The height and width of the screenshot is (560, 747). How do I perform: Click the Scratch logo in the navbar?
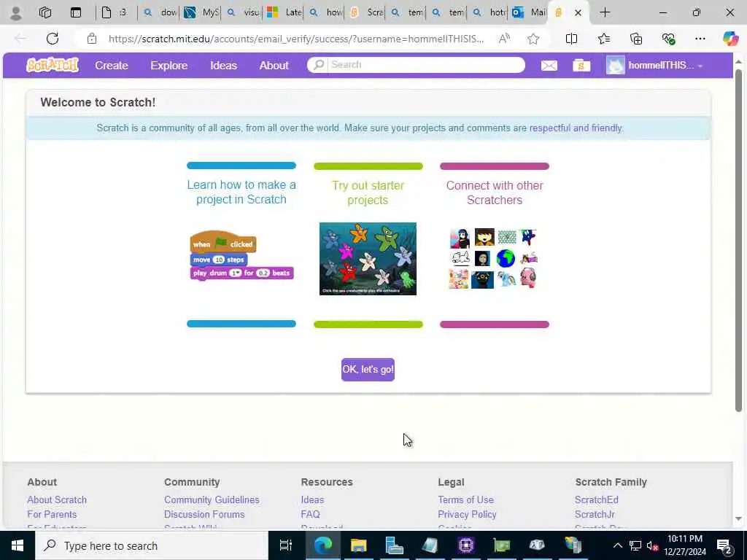pyautogui.click(x=53, y=65)
